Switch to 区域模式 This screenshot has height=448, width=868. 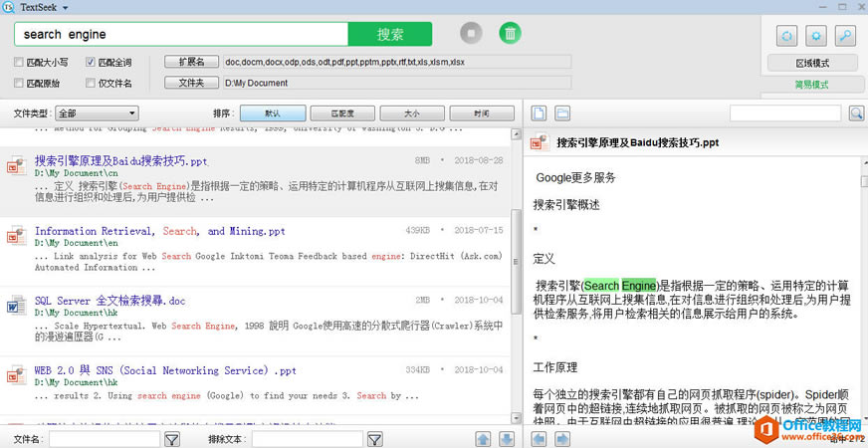(x=812, y=63)
